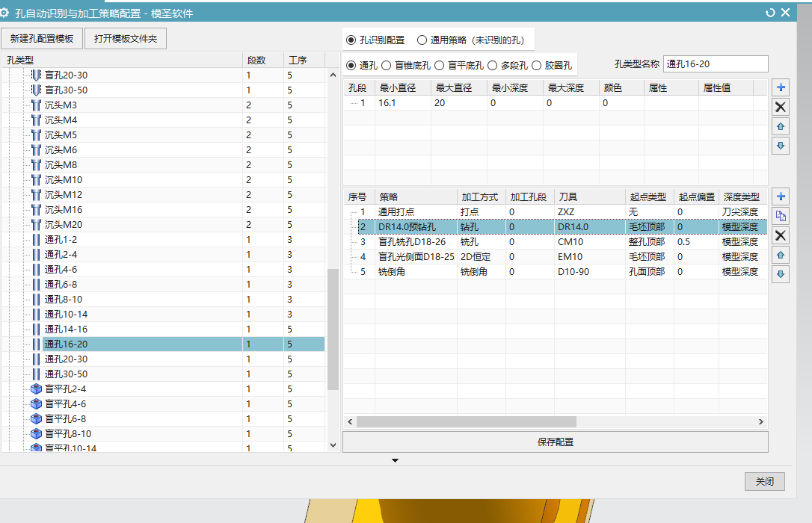This screenshot has height=523, width=812.
Task: Click the refresh icon in title bar
Action: 770,13
